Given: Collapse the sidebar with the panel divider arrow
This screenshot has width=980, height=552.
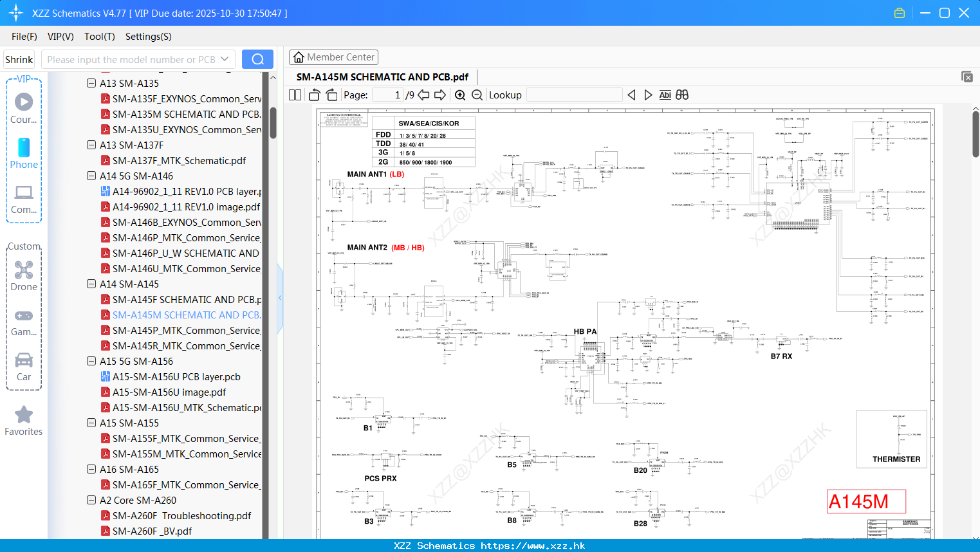Looking at the screenshot, I should [x=280, y=298].
